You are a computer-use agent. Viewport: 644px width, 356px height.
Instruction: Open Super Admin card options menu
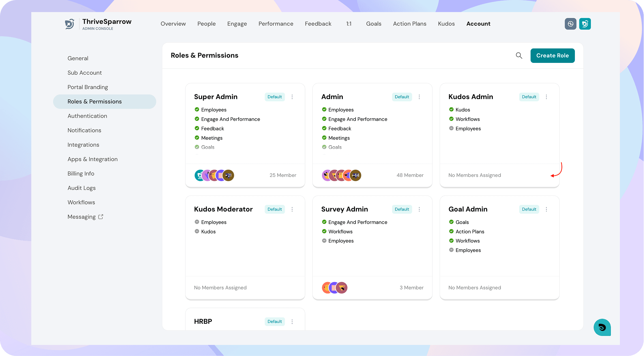click(x=292, y=97)
